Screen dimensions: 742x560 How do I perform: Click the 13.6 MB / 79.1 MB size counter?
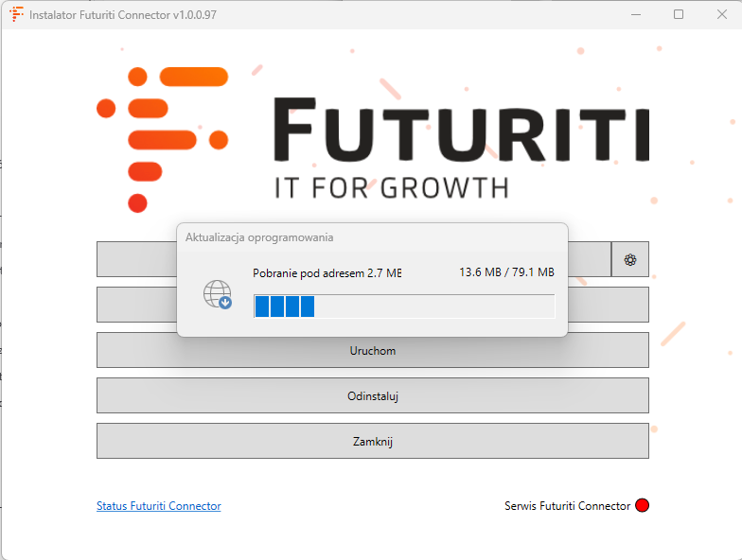click(506, 272)
